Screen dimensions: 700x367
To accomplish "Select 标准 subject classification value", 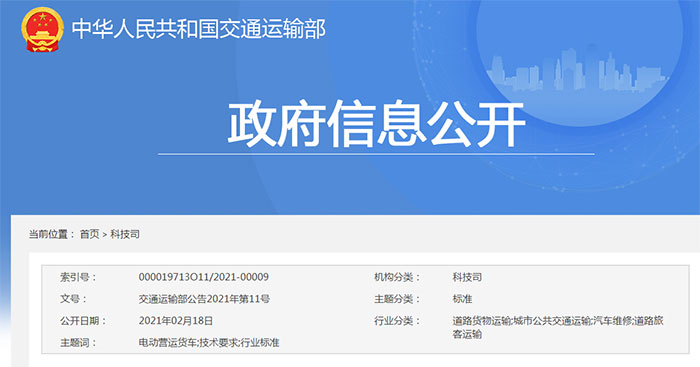I will click(462, 299).
